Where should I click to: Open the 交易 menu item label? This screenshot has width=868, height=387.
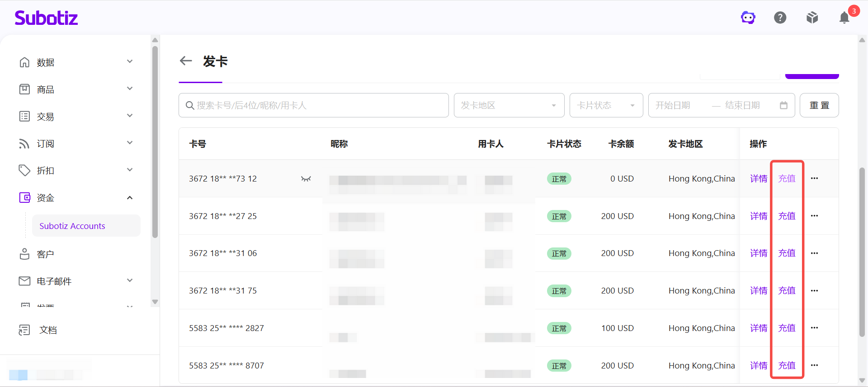coord(46,117)
